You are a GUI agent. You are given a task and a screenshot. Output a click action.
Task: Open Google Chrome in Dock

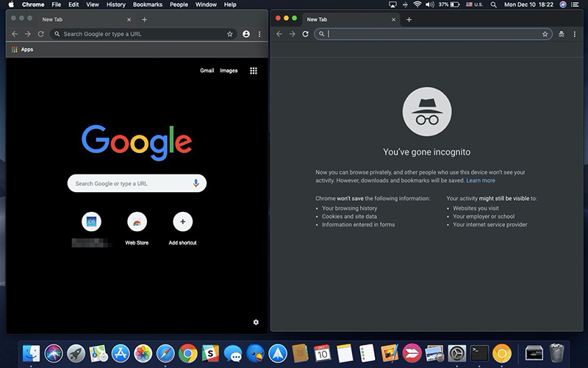click(188, 353)
